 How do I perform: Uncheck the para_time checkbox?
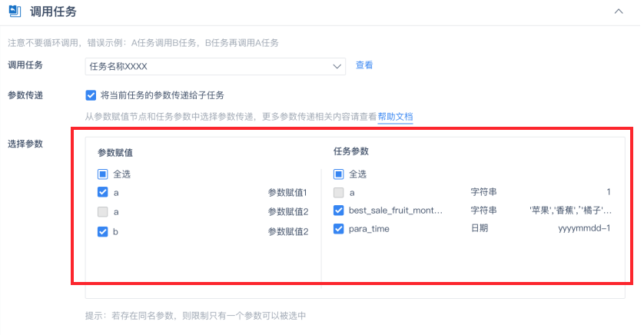click(x=339, y=229)
